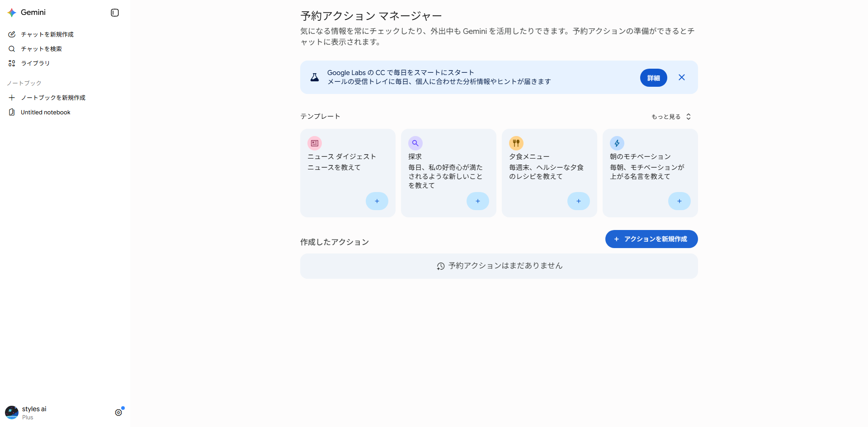868x427 pixels.
Task: Click the new chat pencil icon
Action: (12, 34)
